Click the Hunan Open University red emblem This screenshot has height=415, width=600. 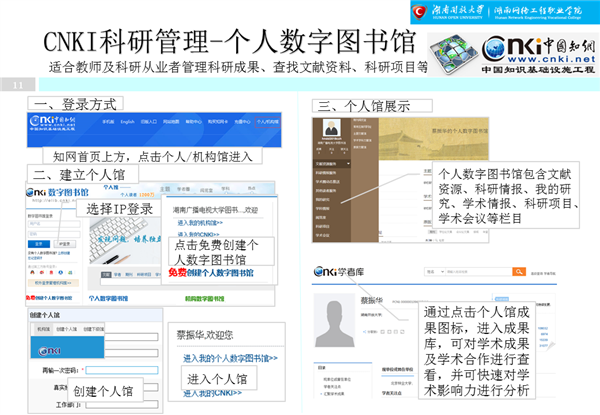(419, 12)
